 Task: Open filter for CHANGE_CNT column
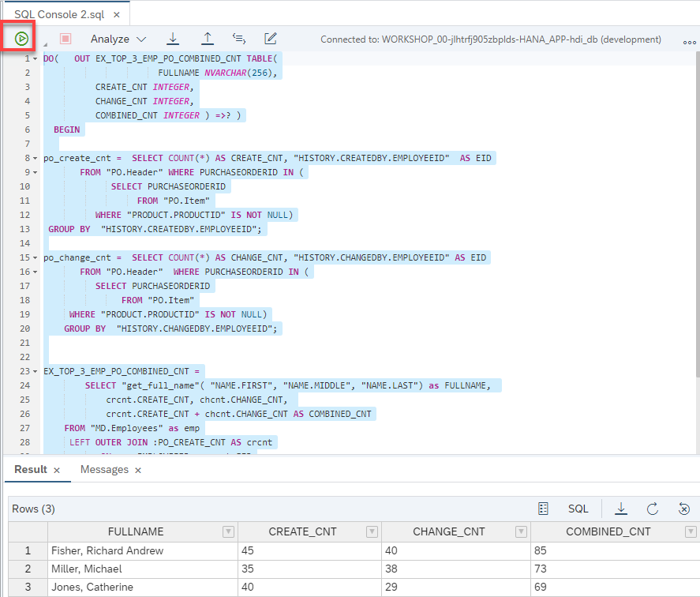[x=521, y=531]
